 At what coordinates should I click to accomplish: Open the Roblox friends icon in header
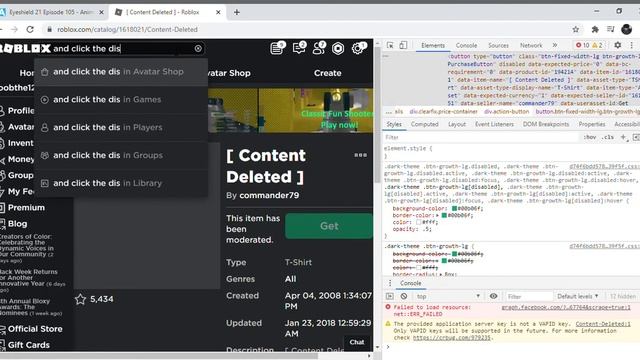pos(319,48)
